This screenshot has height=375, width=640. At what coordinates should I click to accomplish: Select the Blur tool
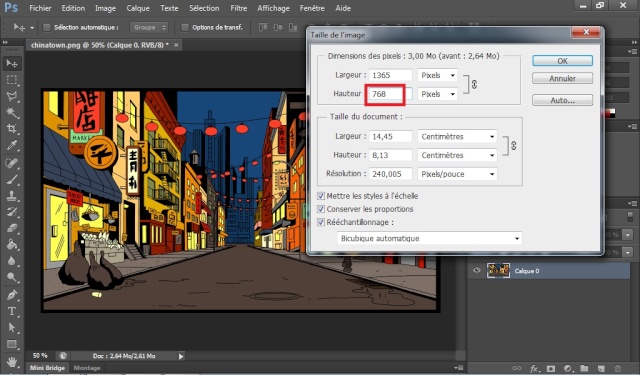[12, 260]
